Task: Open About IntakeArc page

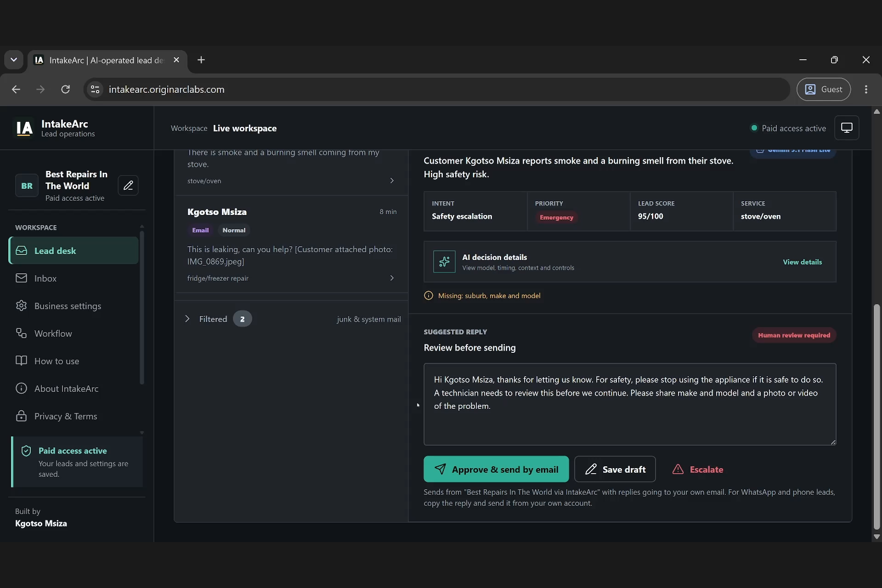Action: pyautogui.click(x=73, y=388)
